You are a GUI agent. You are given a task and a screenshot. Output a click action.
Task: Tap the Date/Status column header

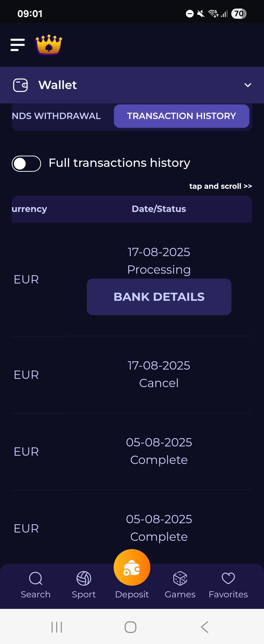(159, 209)
